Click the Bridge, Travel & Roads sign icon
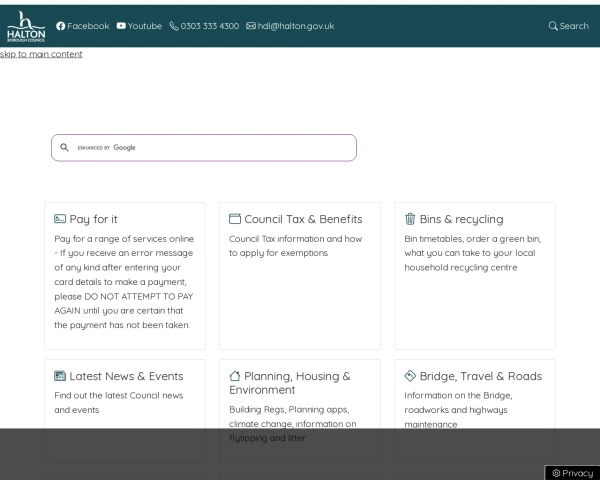The width and height of the screenshot is (600, 480). tap(410, 376)
